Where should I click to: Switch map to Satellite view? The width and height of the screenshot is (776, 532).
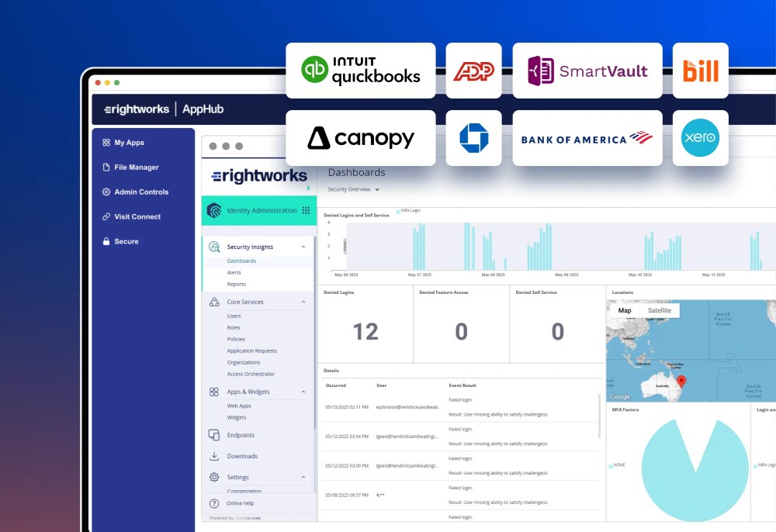[x=660, y=309]
